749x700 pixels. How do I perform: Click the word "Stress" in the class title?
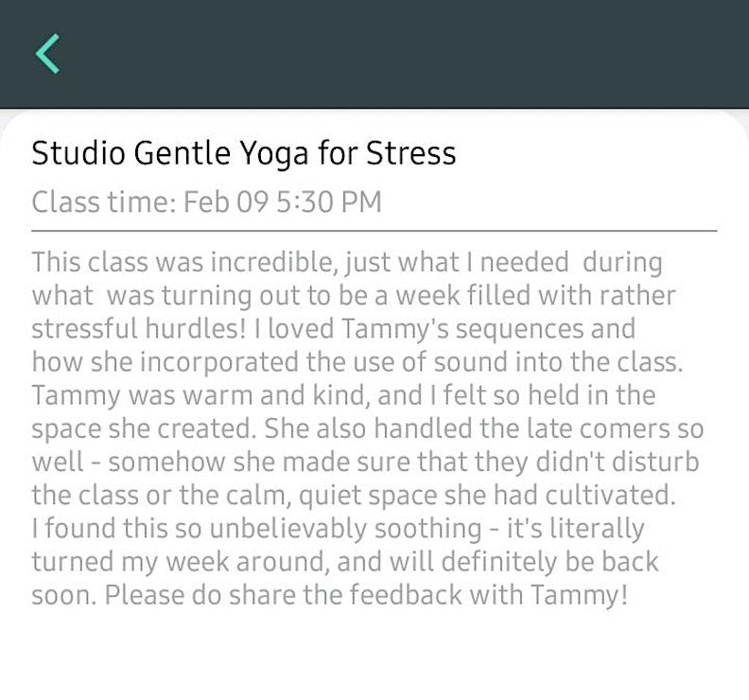click(x=410, y=153)
